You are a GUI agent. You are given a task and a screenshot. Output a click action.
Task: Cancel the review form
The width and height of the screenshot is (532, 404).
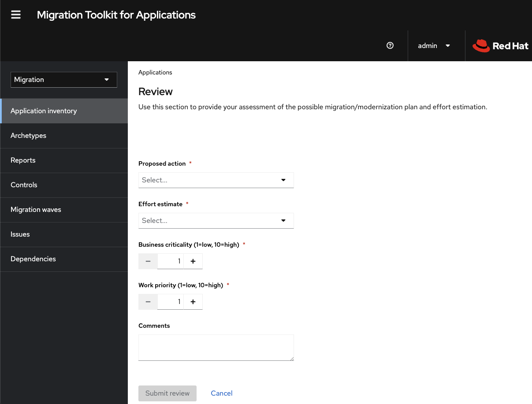tap(222, 393)
